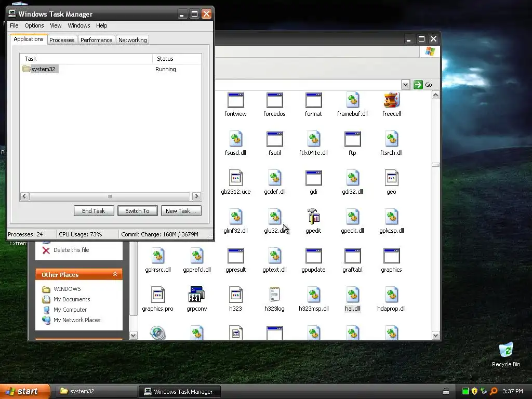The width and height of the screenshot is (532, 399).
Task: Select the gpkcsp.dll file icon
Action: click(x=392, y=217)
